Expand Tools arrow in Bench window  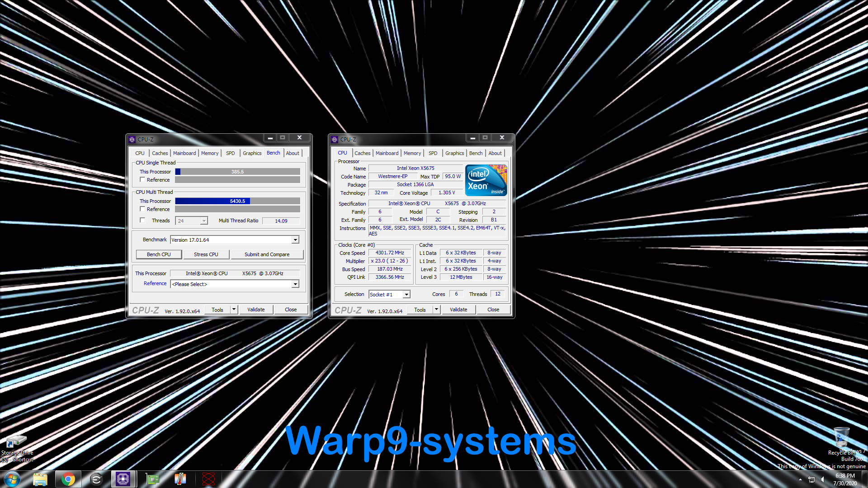234,310
